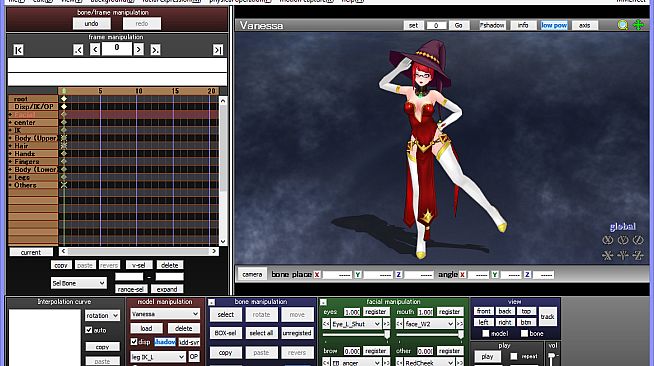Click the vol slider handle
Screen dimensions: 654x366
[552, 356]
